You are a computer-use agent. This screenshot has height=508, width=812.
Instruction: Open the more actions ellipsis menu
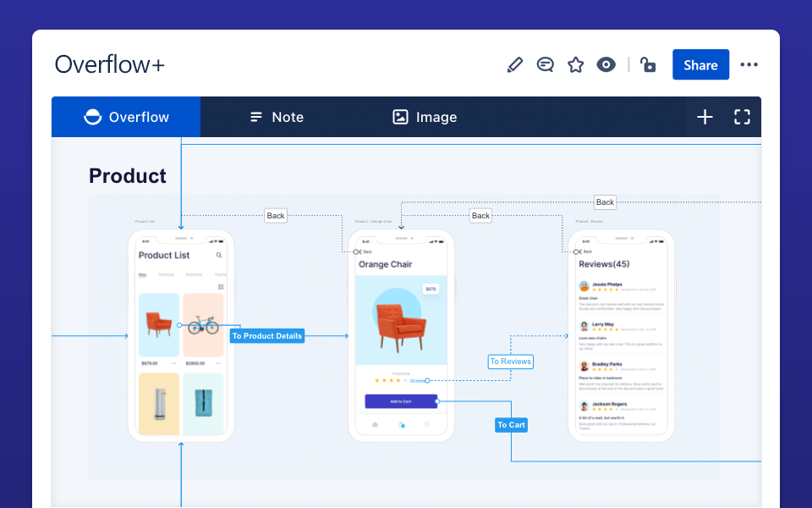click(749, 65)
